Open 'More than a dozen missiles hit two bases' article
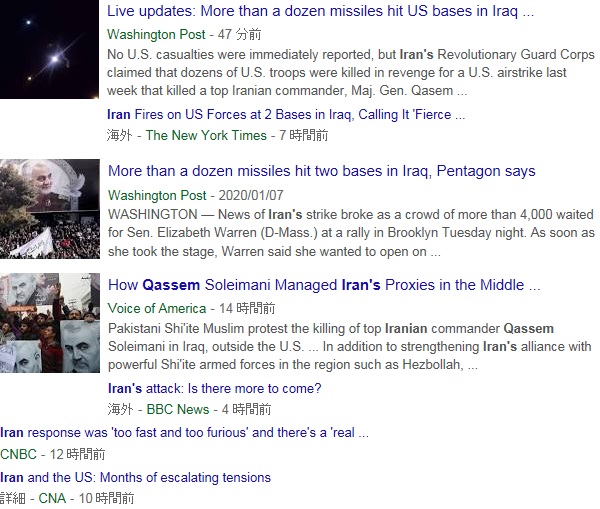 (x=321, y=171)
